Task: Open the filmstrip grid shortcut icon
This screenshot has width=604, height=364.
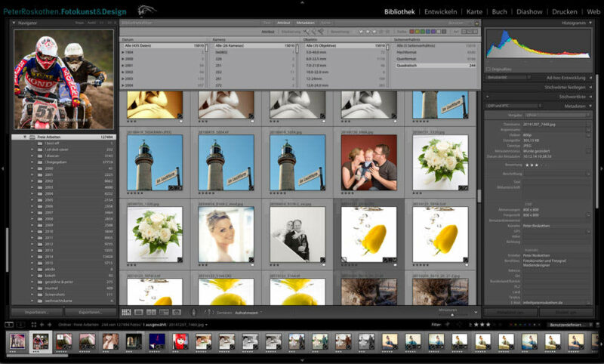Action: coord(33,325)
